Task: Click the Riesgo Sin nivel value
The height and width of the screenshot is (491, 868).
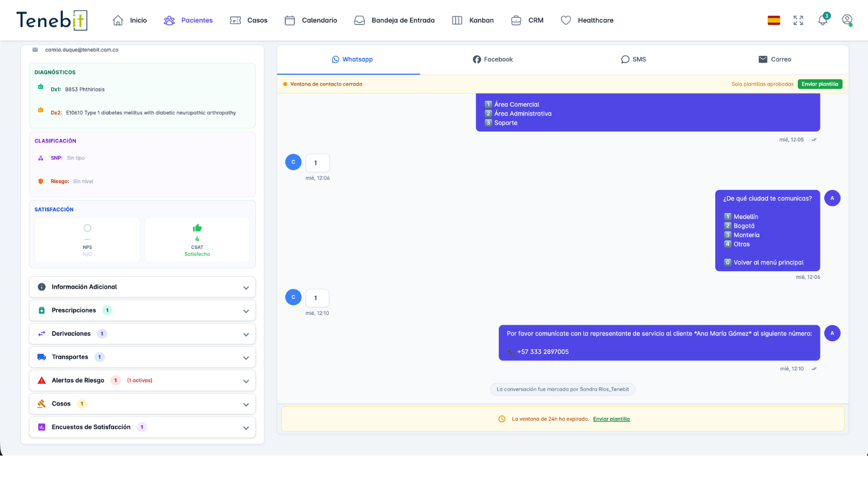Action: click(83, 182)
